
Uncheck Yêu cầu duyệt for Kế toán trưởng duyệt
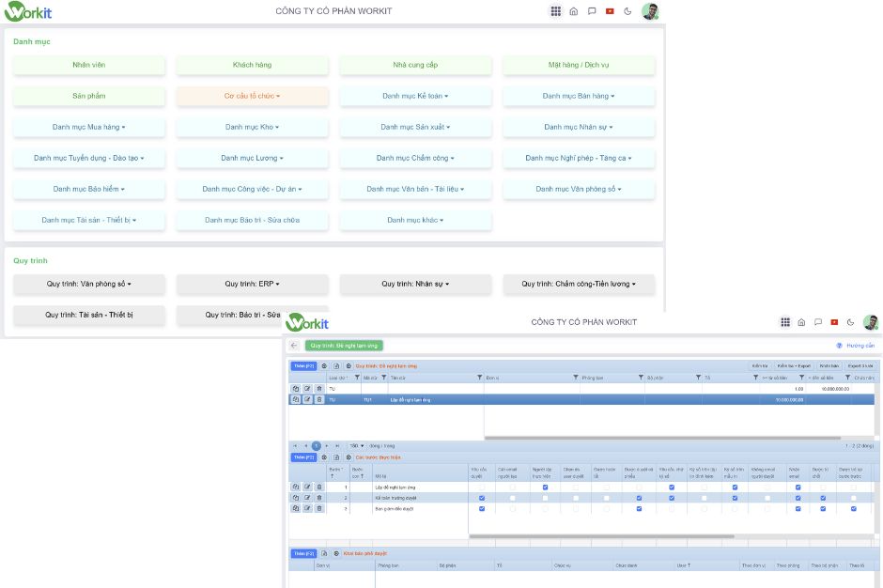[482, 498]
